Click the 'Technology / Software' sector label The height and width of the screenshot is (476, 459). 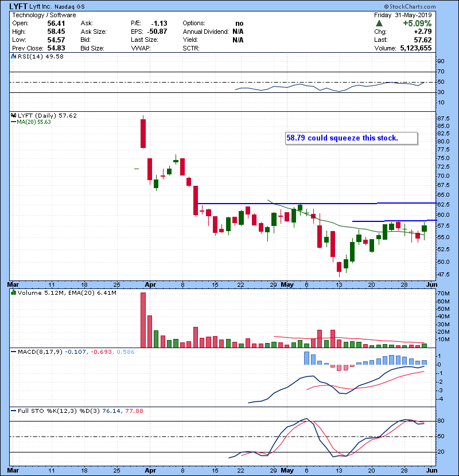click(44, 15)
